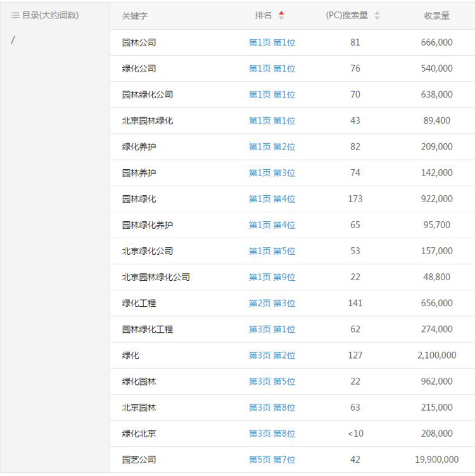
Task: Click the 收录量 column header
Action: coord(436,16)
